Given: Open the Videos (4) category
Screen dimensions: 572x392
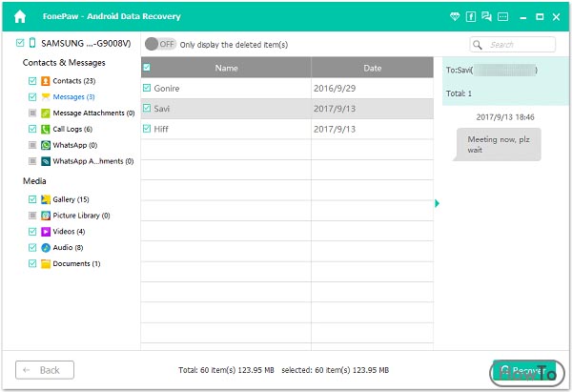Looking at the screenshot, I should (x=69, y=232).
